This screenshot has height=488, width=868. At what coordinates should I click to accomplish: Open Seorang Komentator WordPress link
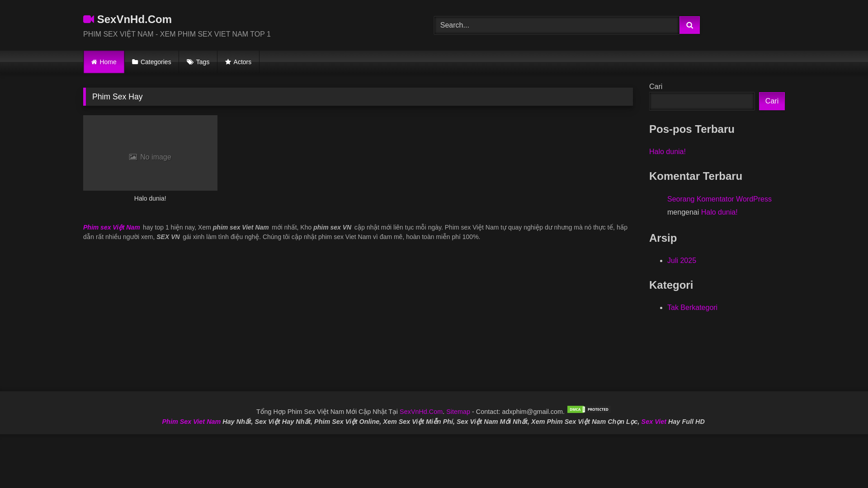719,199
